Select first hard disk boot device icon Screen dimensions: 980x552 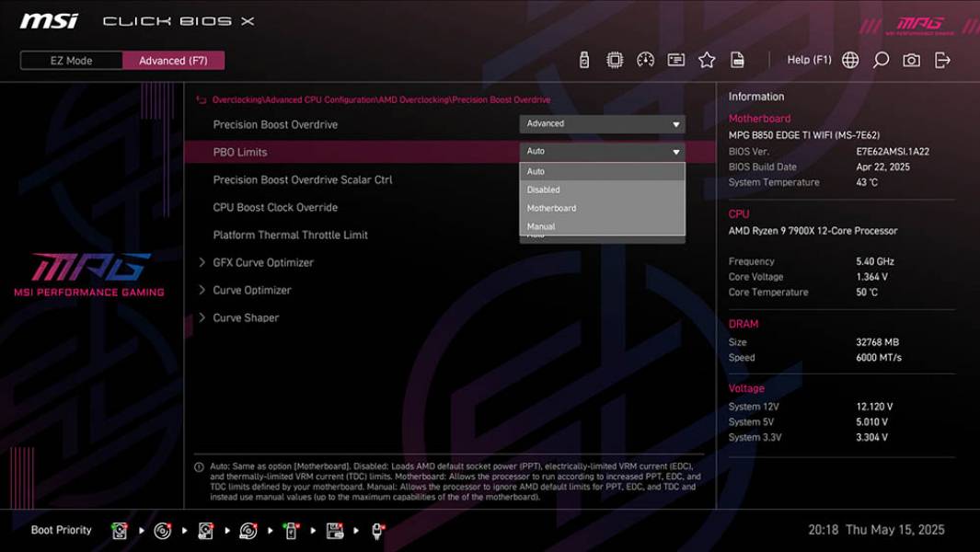pos(120,531)
